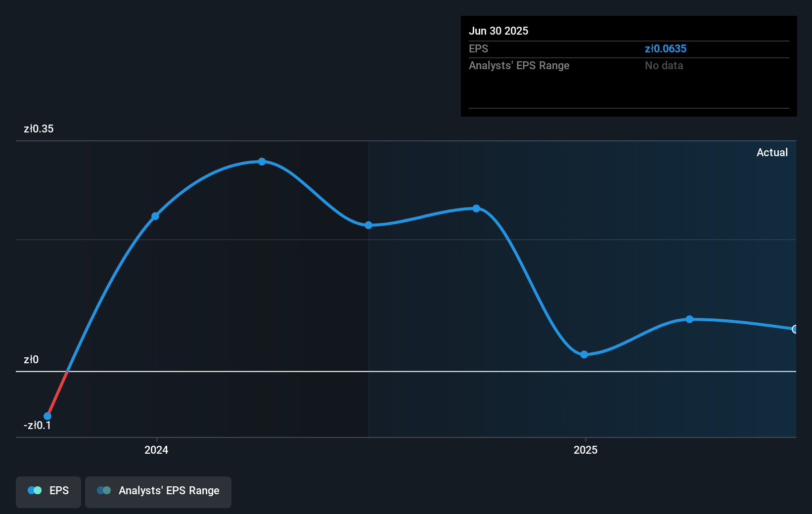Click the Analysts' EPS Range tooltip row label
812x514 pixels.
[x=519, y=66]
